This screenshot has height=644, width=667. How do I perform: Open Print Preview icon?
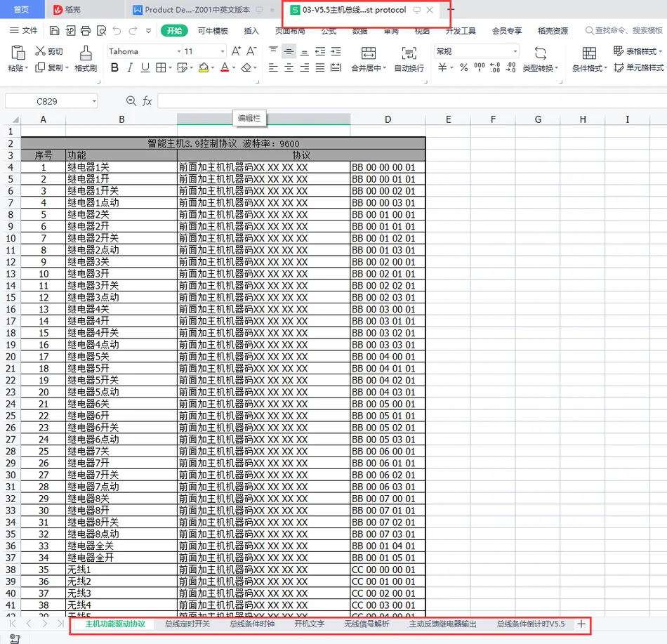click(101, 31)
